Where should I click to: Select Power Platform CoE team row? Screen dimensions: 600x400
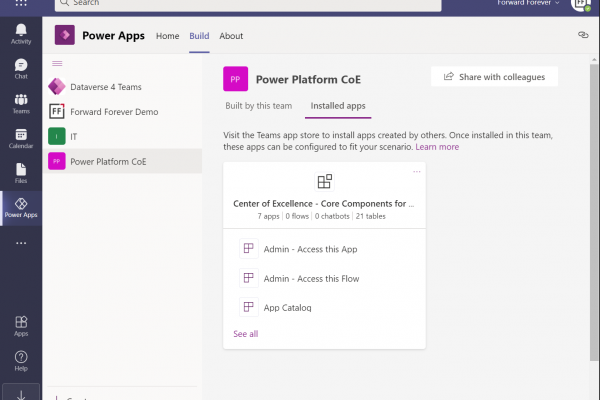(x=122, y=161)
